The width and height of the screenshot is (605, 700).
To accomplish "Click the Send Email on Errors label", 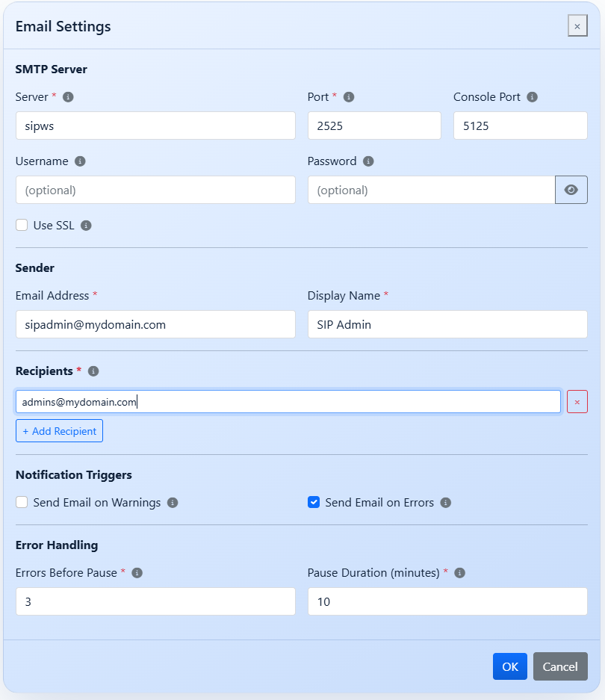I will 379,503.
